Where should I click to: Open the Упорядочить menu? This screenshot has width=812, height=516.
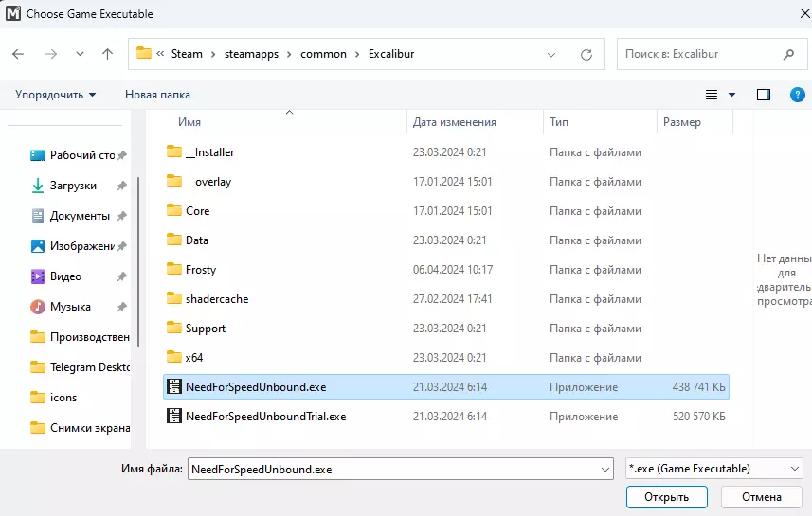coord(55,95)
